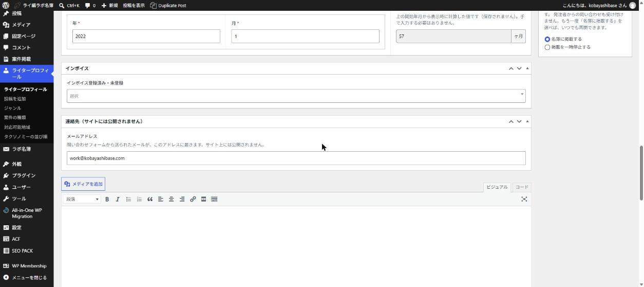Viewport: 644px width, 287px height.
Task: Focus the 年 field containing 2022
Action: [x=146, y=36]
